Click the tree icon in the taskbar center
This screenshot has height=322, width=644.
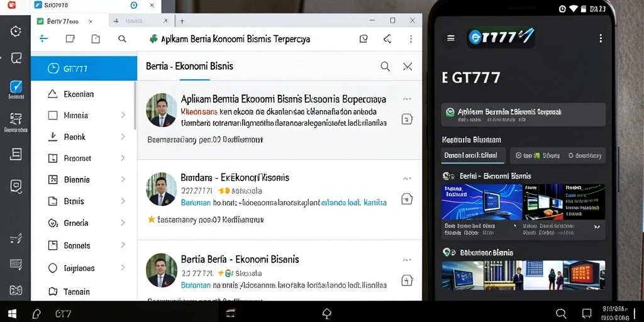[x=326, y=314]
